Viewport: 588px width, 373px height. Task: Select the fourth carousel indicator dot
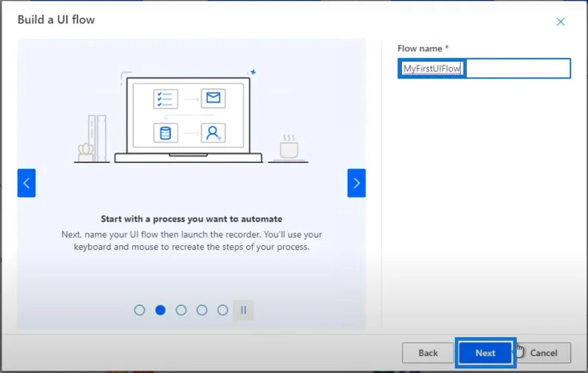(x=201, y=310)
